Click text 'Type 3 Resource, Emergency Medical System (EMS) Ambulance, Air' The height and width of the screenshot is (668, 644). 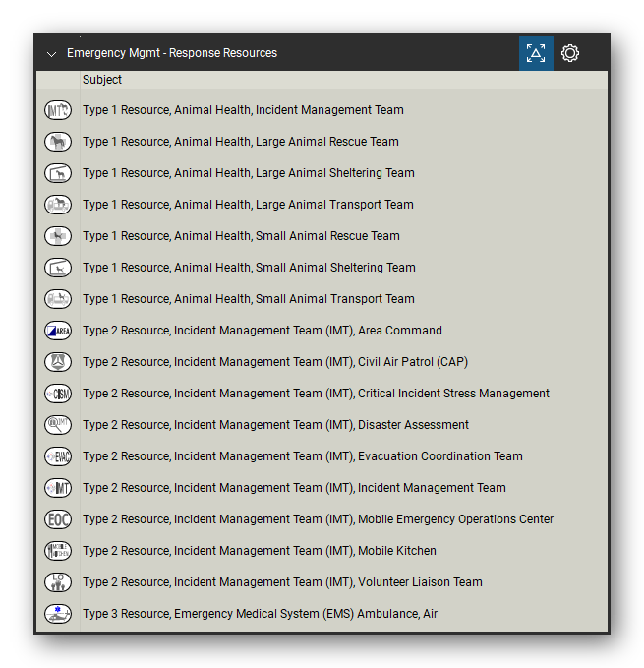coord(261,614)
